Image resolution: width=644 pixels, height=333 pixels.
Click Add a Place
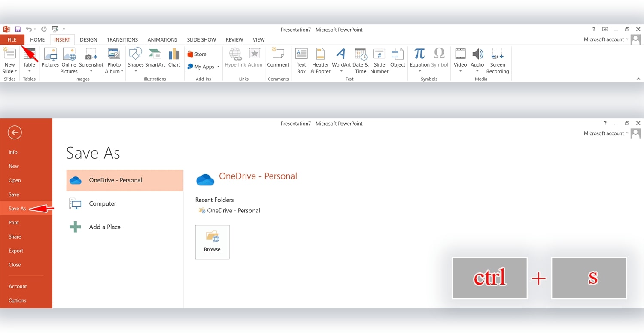[125, 227]
